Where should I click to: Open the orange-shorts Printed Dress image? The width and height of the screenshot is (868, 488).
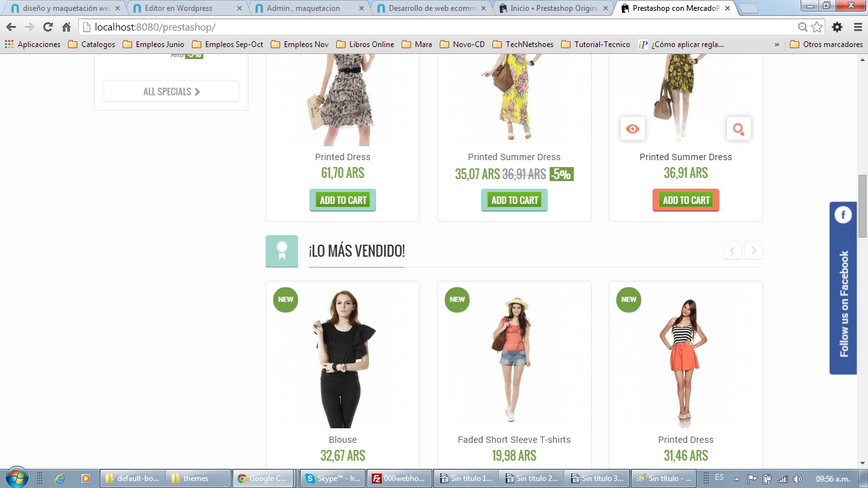click(686, 358)
